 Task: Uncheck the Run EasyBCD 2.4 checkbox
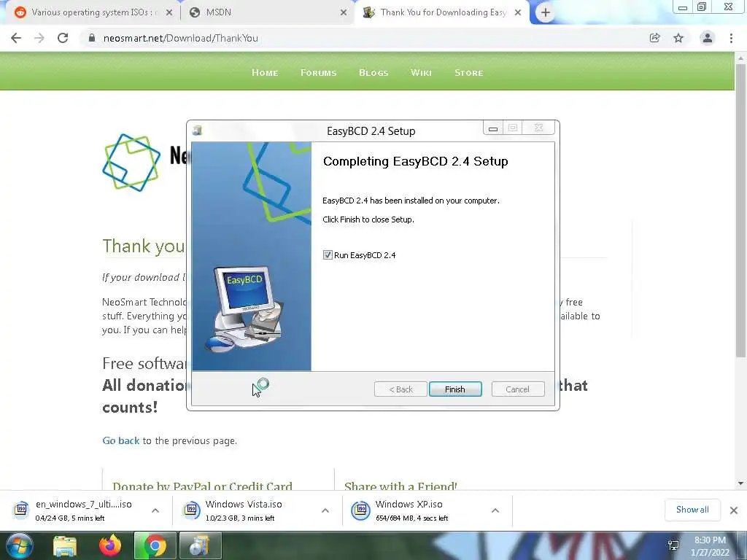pos(328,254)
